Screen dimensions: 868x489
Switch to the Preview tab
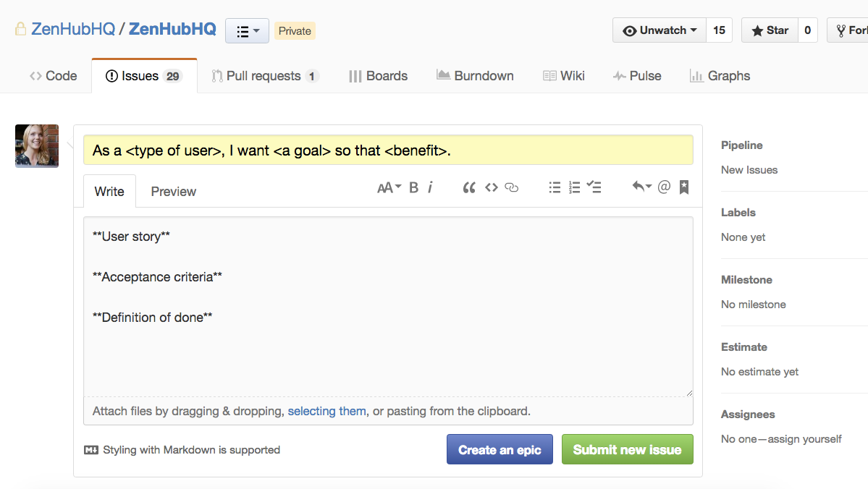pos(173,191)
